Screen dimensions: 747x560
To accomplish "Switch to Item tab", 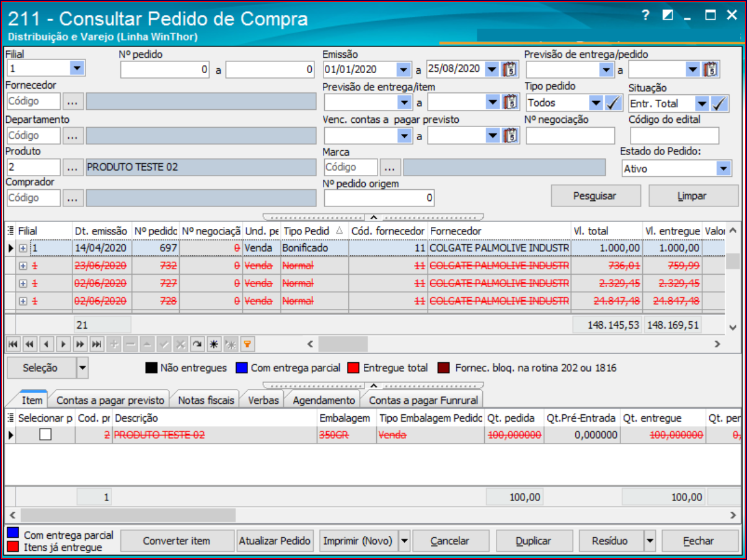I will tap(32, 400).
